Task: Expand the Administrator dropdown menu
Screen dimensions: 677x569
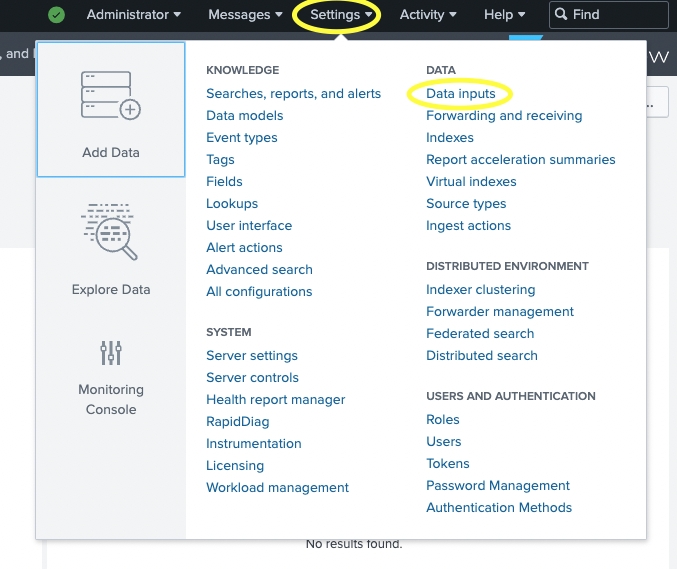Action: pos(134,15)
